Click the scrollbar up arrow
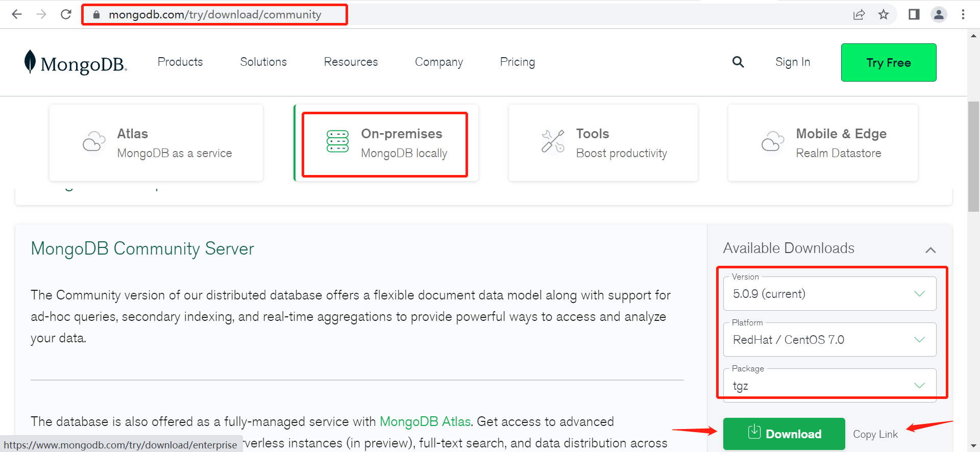The width and height of the screenshot is (980, 452). (973, 36)
